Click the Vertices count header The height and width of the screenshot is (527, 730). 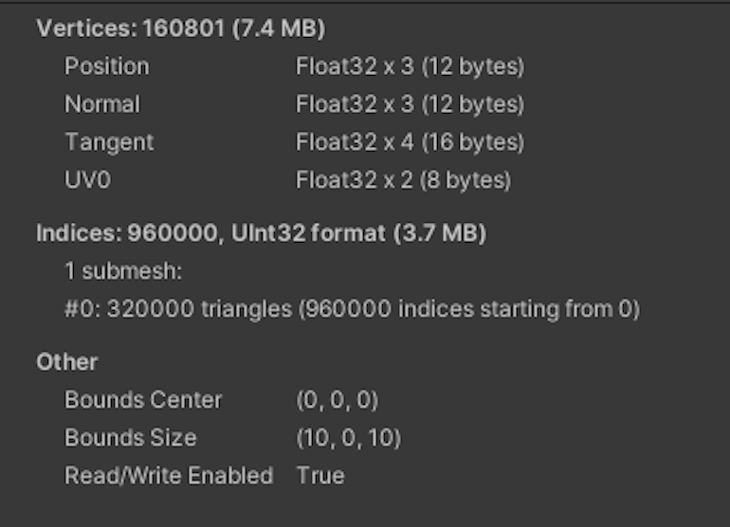(x=180, y=28)
